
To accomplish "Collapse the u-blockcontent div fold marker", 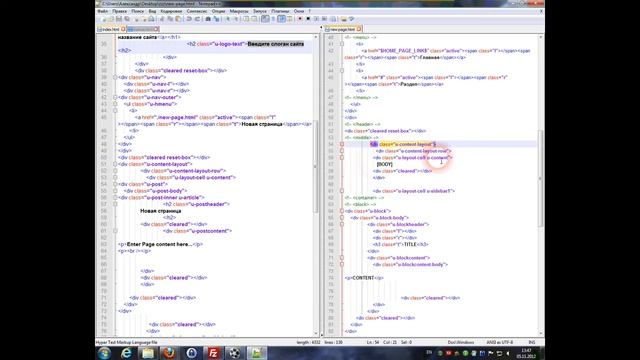I will tap(342, 258).
